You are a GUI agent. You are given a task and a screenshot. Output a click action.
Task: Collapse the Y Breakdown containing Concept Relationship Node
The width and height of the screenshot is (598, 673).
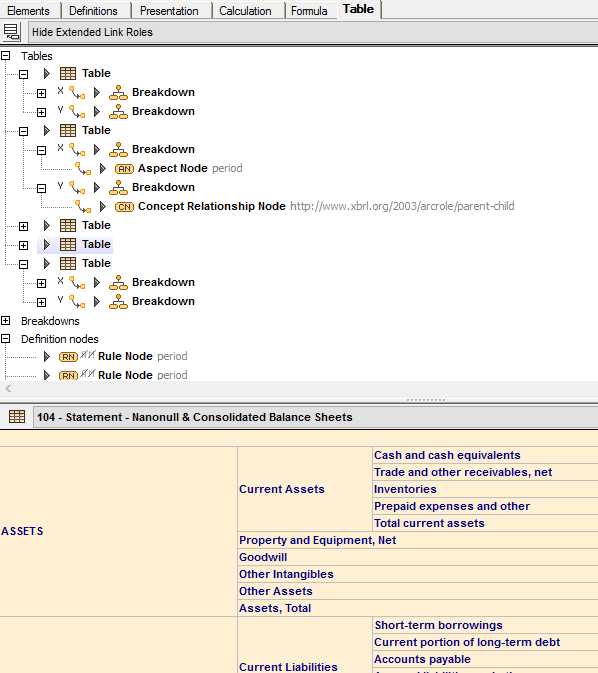coord(42,188)
